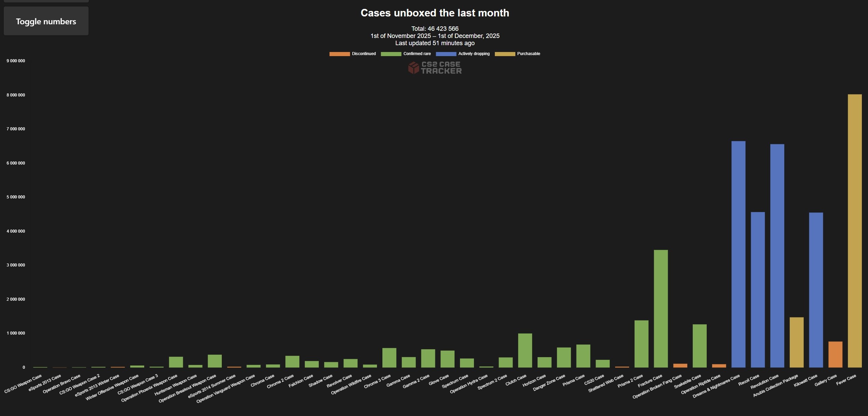Click the CS2 Case Tracker logo
This screenshot has width=868, height=416.
point(435,68)
